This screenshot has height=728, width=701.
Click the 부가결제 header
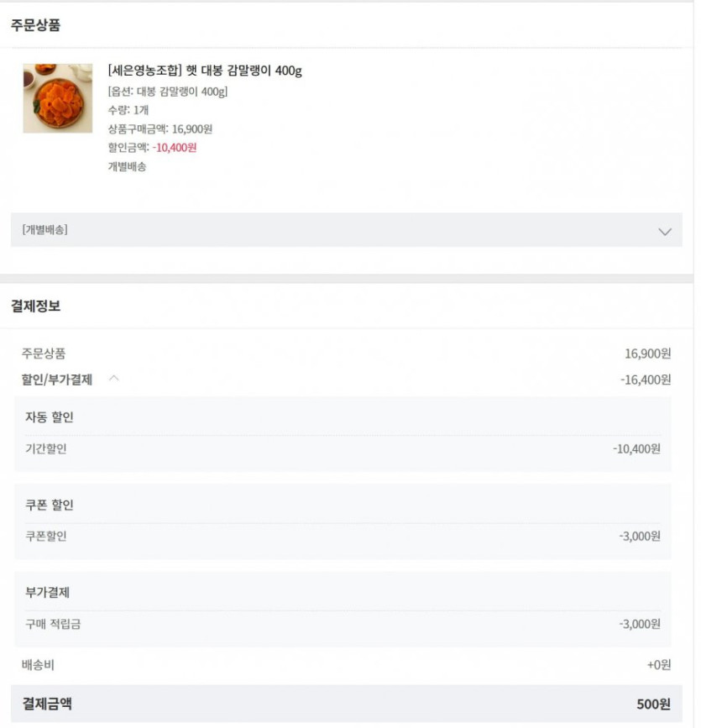point(47,592)
